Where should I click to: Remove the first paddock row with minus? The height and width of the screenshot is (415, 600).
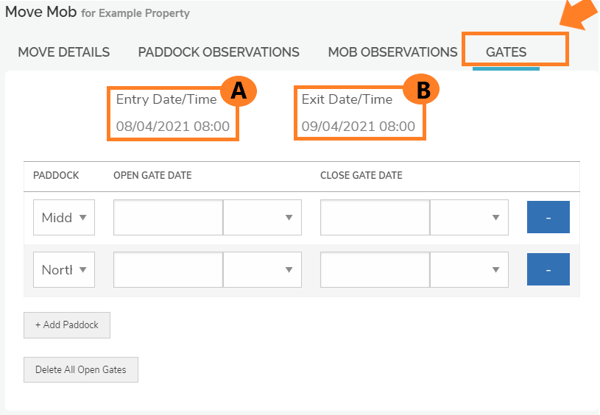click(x=548, y=217)
